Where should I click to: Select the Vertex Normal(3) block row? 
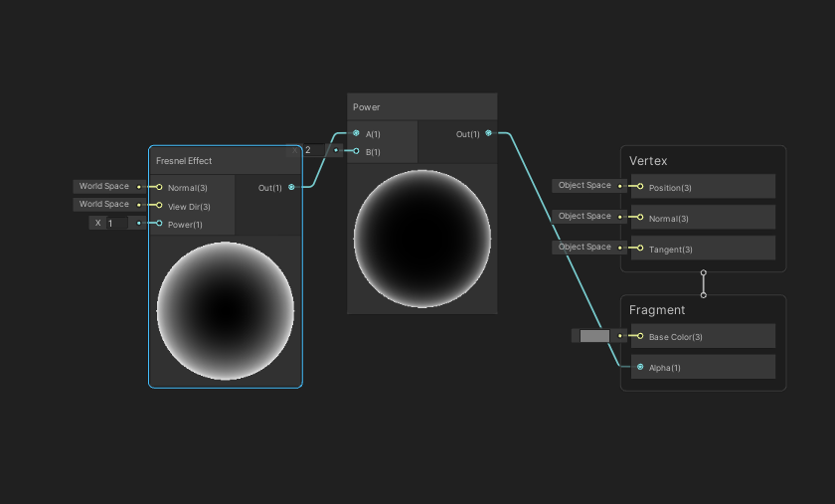point(703,218)
